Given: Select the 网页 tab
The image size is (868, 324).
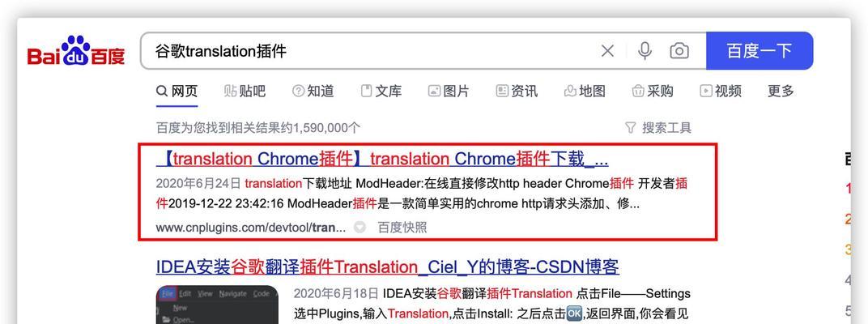Looking at the screenshot, I should pos(177,91).
